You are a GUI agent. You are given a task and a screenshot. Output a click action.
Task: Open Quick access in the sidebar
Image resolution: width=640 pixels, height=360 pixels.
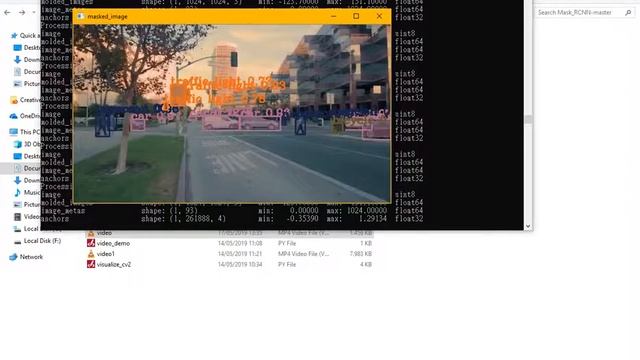pos(25,36)
